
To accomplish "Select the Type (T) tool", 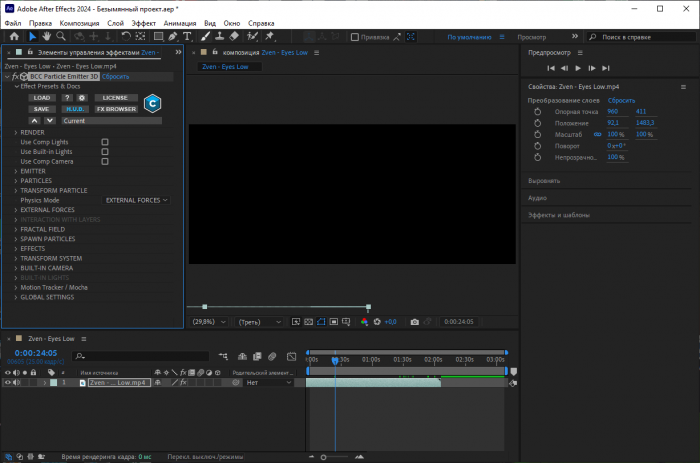I will pos(189,36).
